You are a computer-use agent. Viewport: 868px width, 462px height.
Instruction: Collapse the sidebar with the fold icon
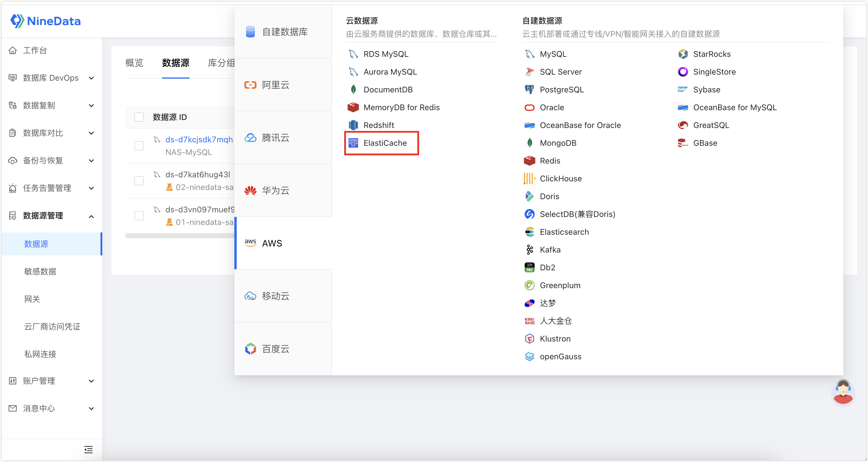click(x=88, y=450)
